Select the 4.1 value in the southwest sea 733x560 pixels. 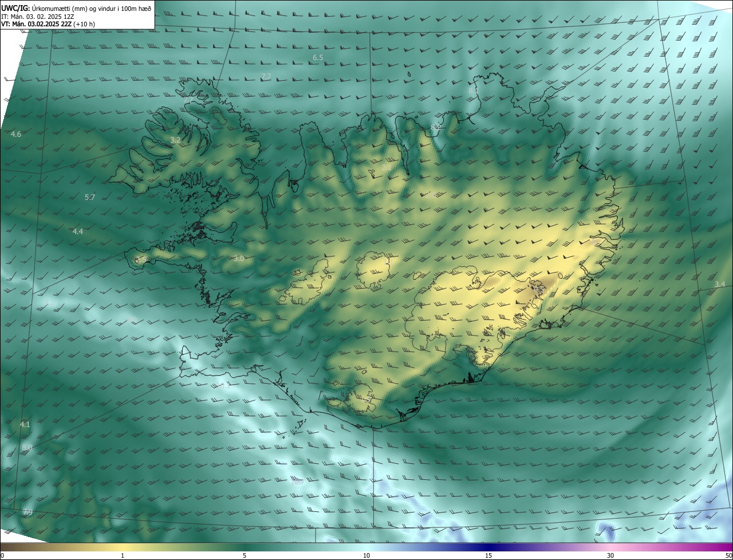coord(25,424)
